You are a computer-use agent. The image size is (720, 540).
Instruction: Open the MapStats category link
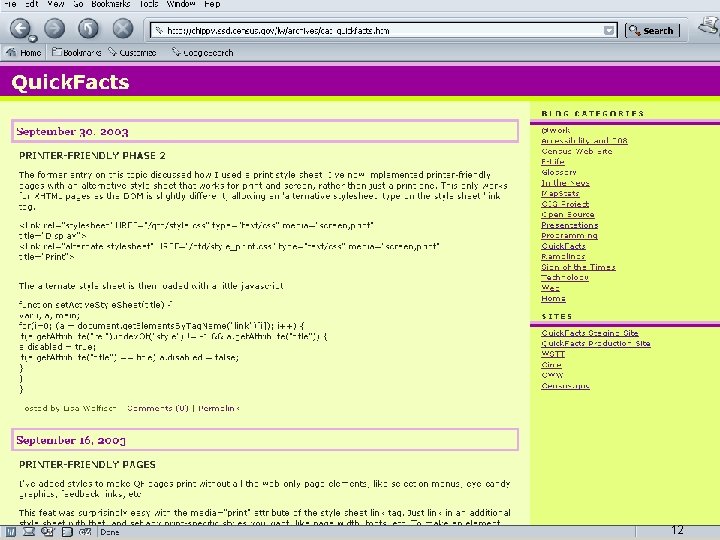560,194
